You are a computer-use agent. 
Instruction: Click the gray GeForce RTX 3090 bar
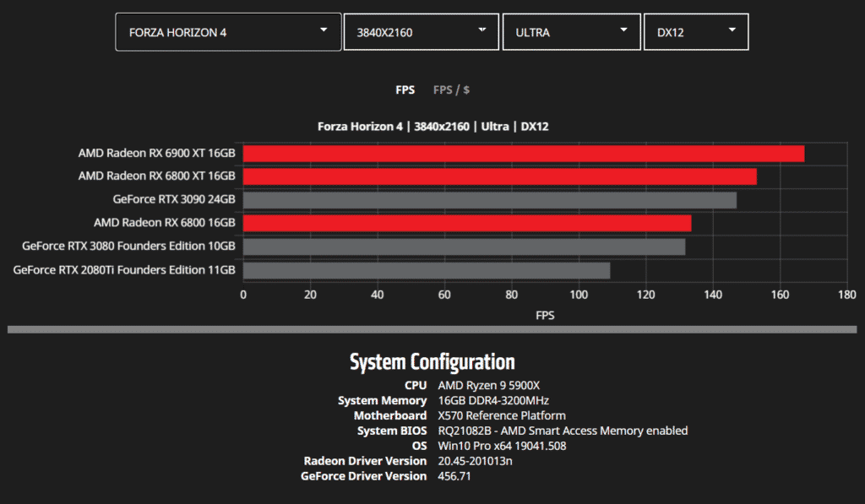(x=489, y=200)
